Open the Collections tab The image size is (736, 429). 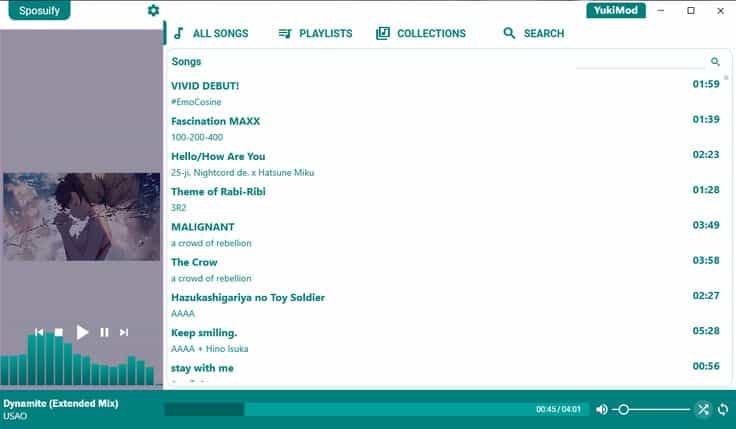click(421, 33)
